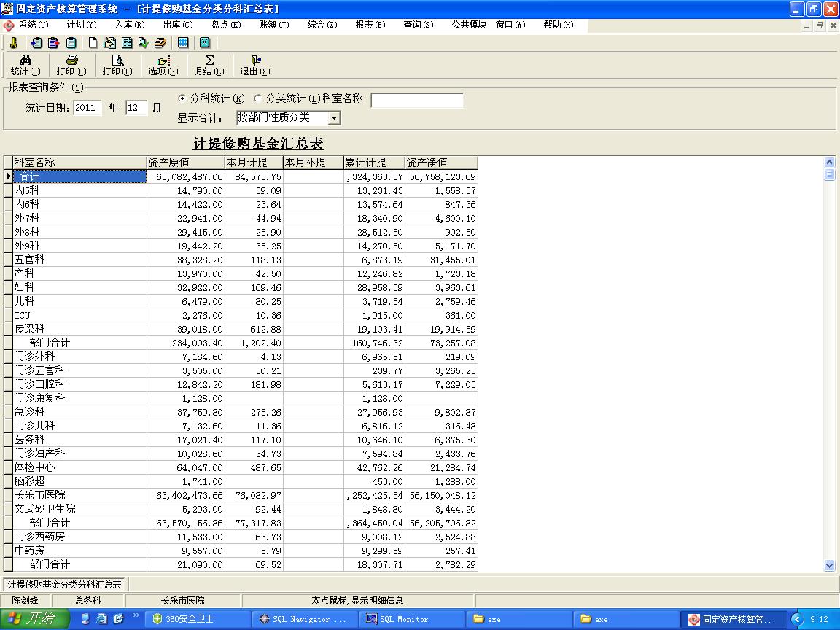Click the 开始 Start button

pyautogui.click(x=35, y=619)
